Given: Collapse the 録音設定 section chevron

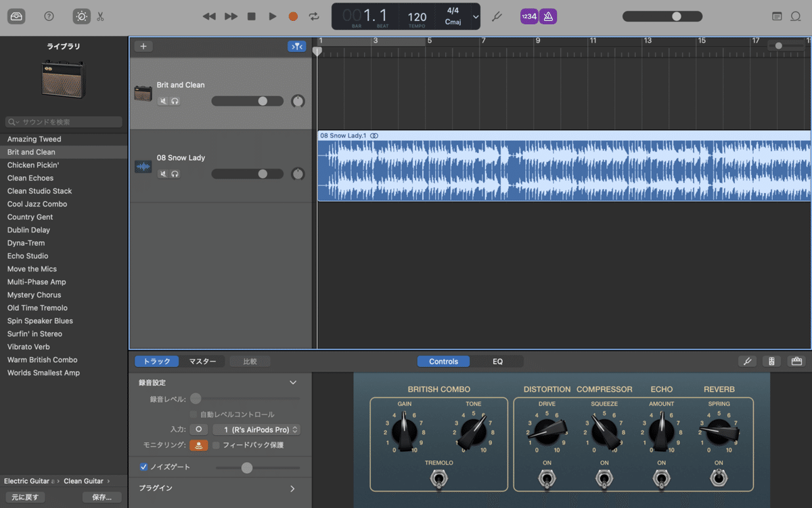Looking at the screenshot, I should [293, 383].
